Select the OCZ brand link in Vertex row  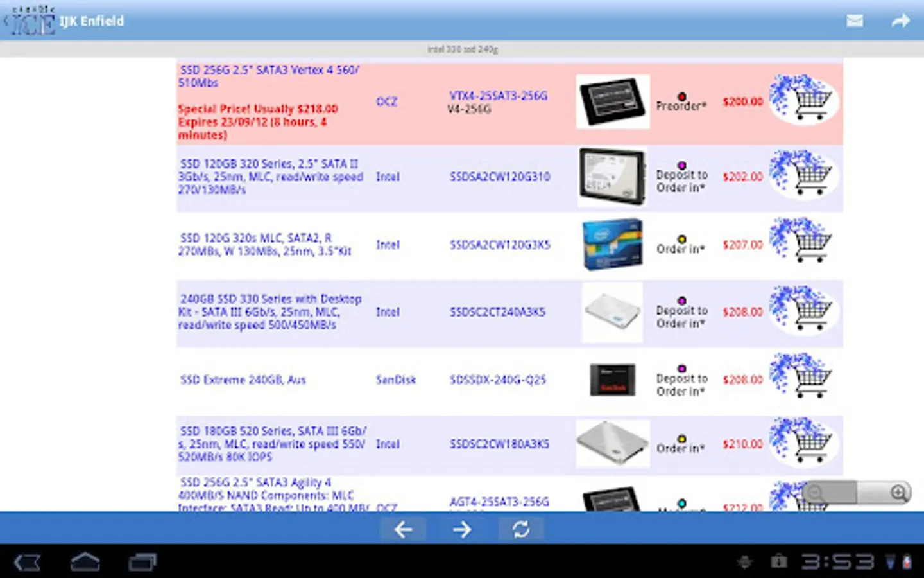386,101
